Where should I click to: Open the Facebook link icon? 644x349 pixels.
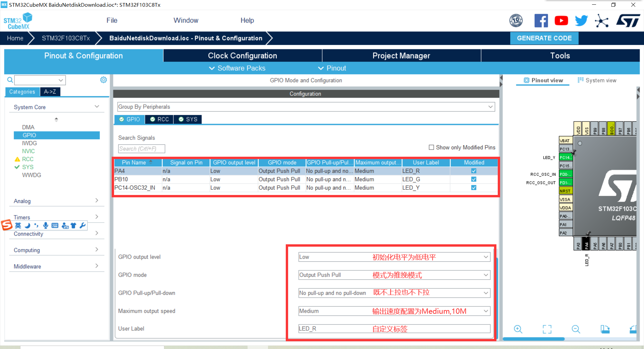541,21
